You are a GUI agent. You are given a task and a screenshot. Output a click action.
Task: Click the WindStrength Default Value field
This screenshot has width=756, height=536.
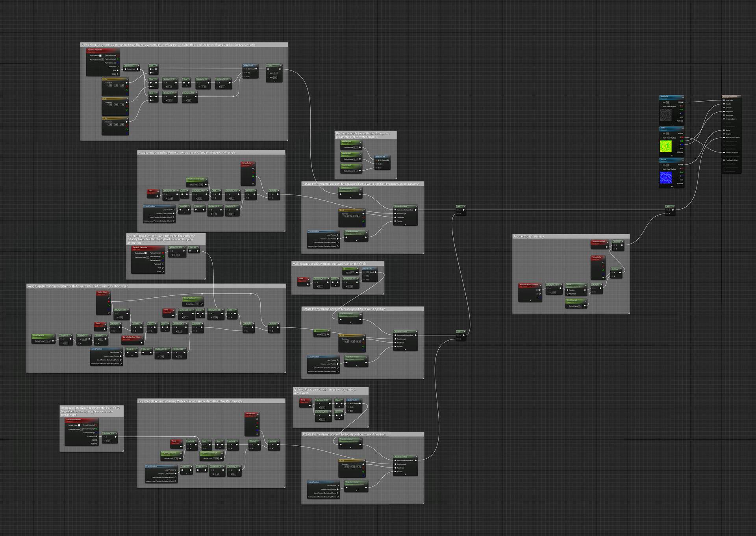(580, 306)
